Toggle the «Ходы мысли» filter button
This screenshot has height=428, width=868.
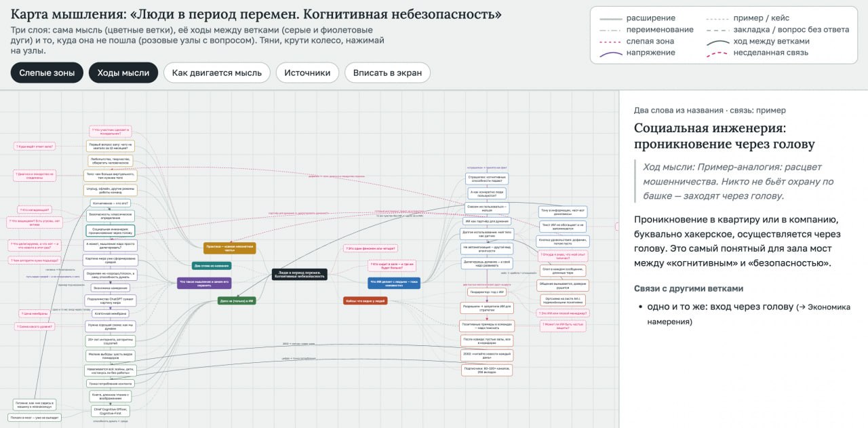(x=123, y=73)
